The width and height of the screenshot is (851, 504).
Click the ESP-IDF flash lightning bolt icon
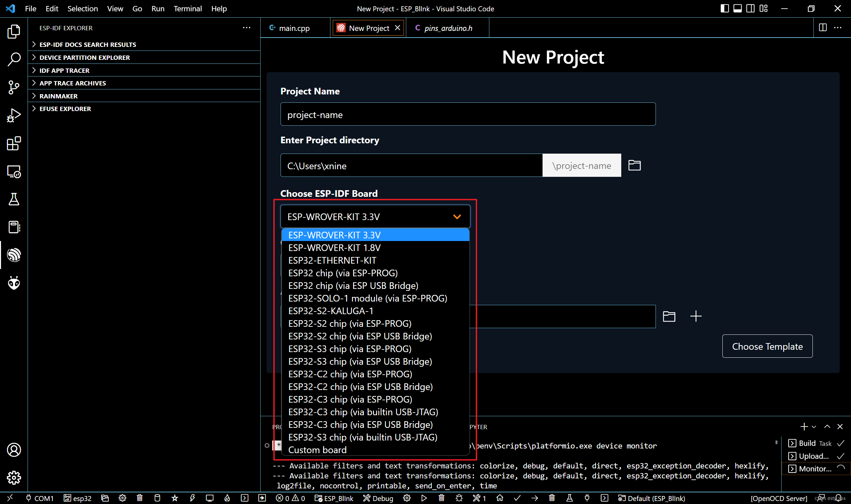[192, 498]
